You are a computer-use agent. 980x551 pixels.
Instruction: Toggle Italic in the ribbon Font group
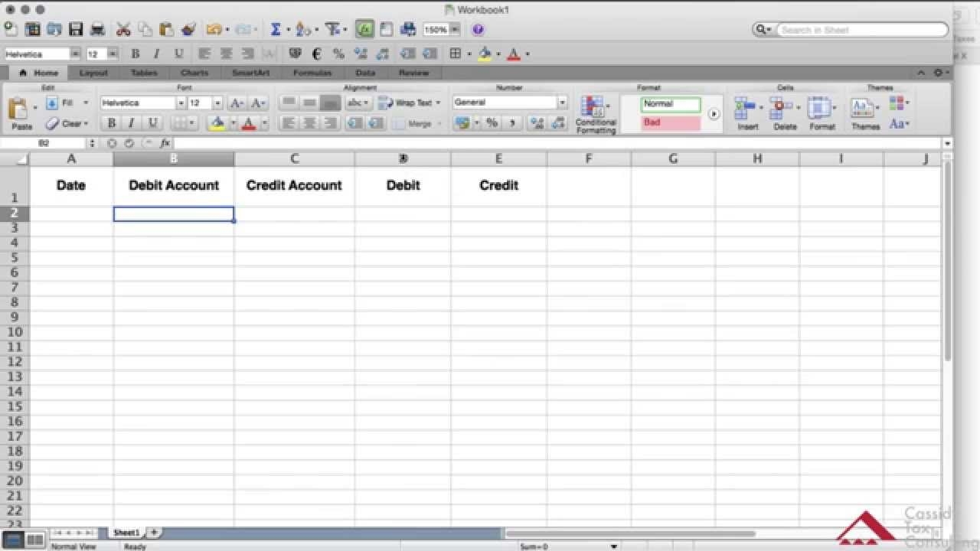(x=132, y=123)
